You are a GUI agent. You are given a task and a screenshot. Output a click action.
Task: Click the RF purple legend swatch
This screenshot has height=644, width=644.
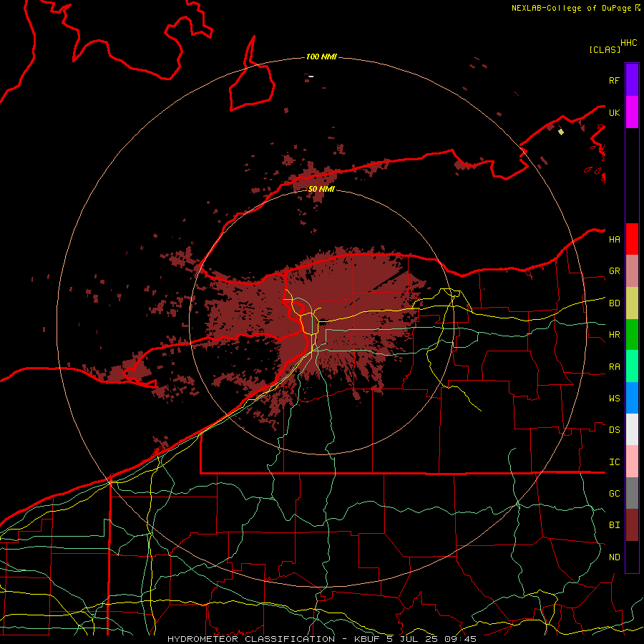pyautogui.click(x=632, y=80)
